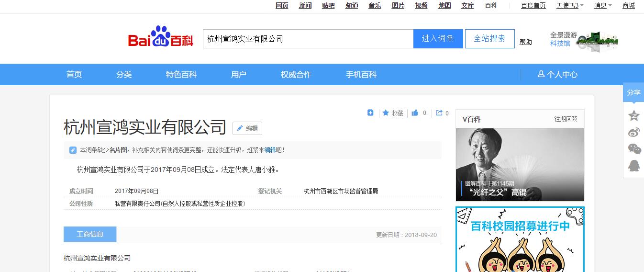The image size is (644, 272).
Task: Click the share arrow icon beside like count
Action: pos(439,113)
